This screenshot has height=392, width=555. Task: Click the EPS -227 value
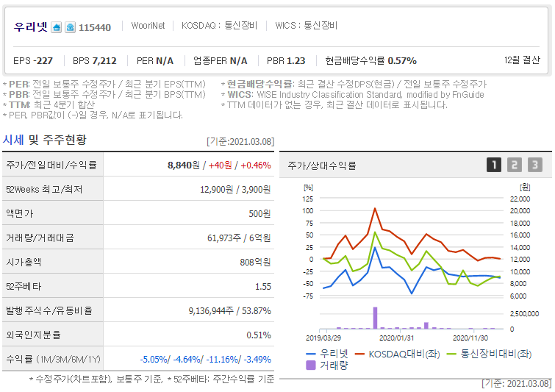tap(33, 61)
